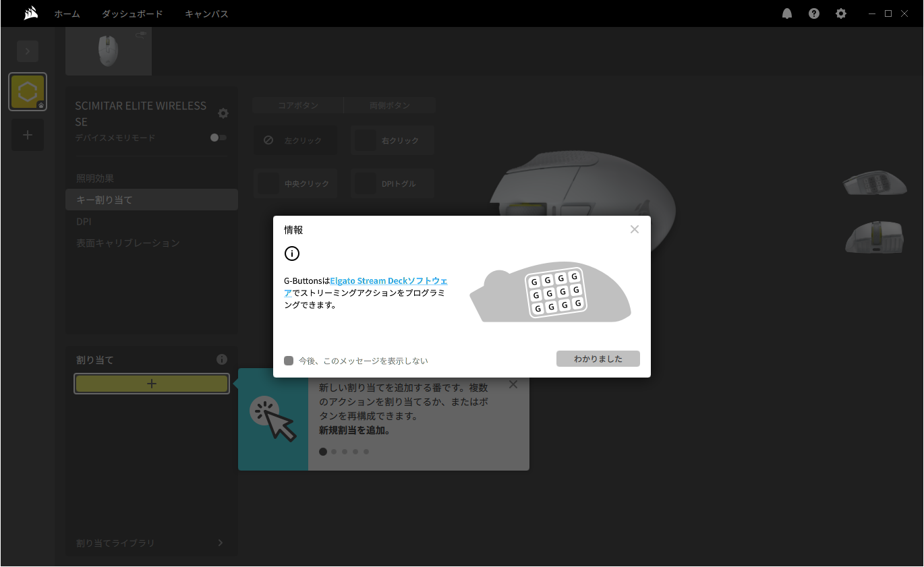
Task: Open iCUE settings via the gear icon
Action: pyautogui.click(x=841, y=13)
